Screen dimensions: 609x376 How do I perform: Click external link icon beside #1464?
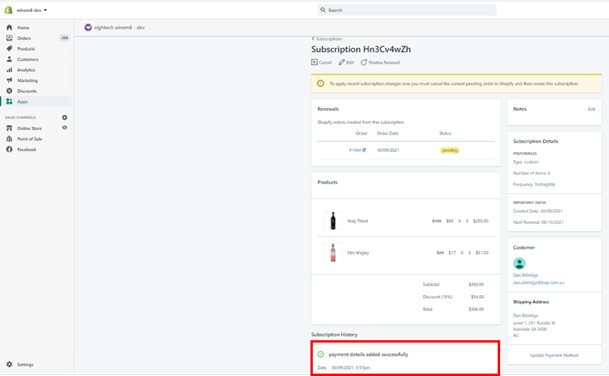[x=364, y=150]
